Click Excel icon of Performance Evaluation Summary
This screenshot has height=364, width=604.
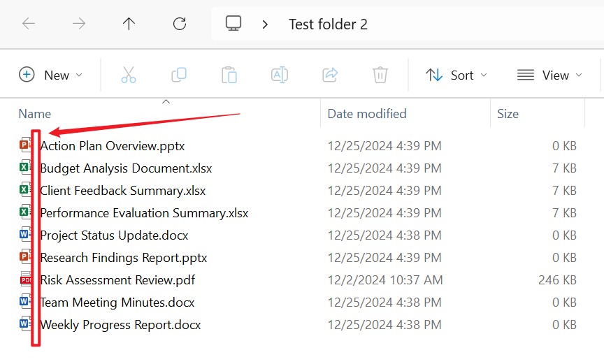tap(25, 212)
